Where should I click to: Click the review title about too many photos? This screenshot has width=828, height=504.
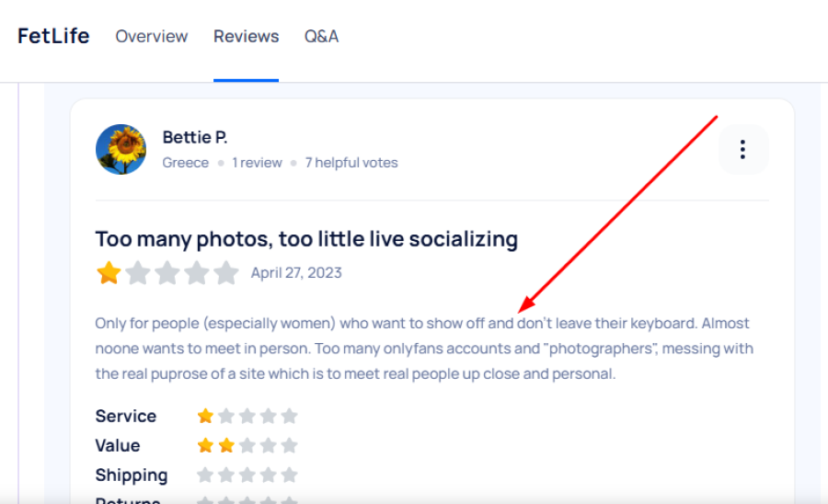point(306,239)
